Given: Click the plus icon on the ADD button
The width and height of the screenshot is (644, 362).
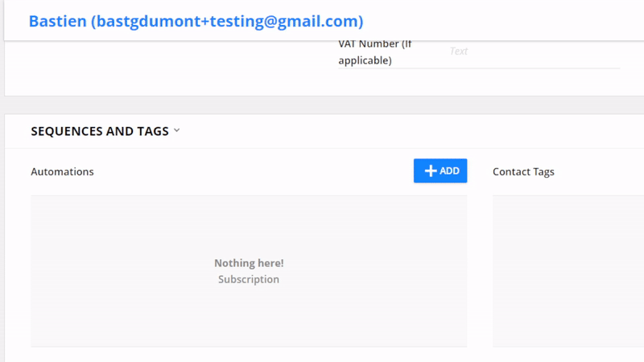Looking at the screenshot, I should point(431,171).
